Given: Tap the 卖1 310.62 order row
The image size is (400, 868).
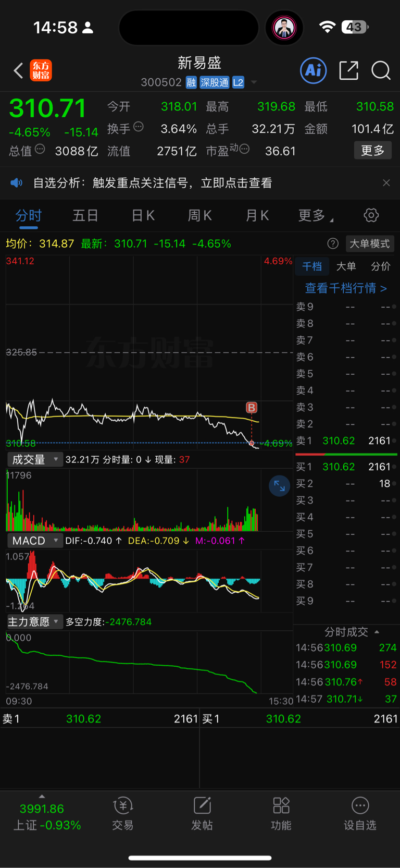Looking at the screenshot, I should click(346, 441).
